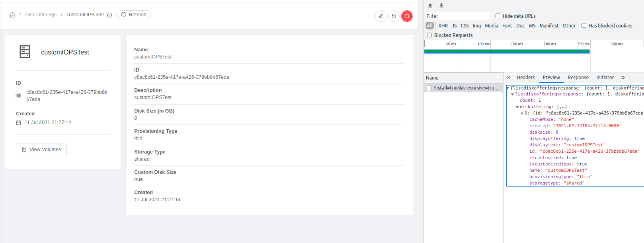Screen dimensions: 644x243
Task: Click the disk offering server icon
Action: 25,52
